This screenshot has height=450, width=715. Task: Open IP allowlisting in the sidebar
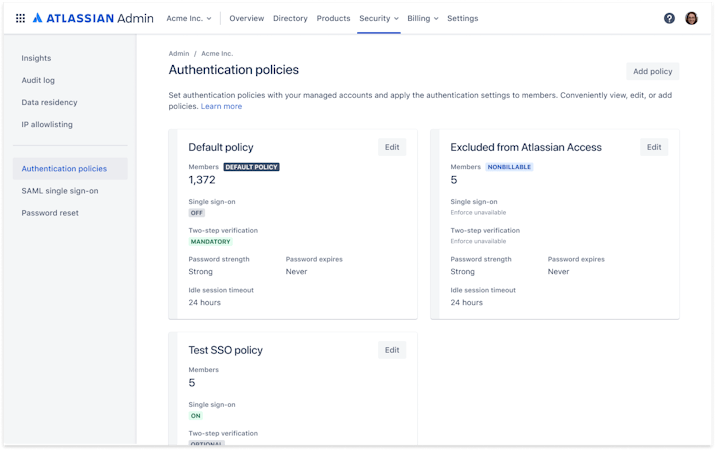click(47, 124)
